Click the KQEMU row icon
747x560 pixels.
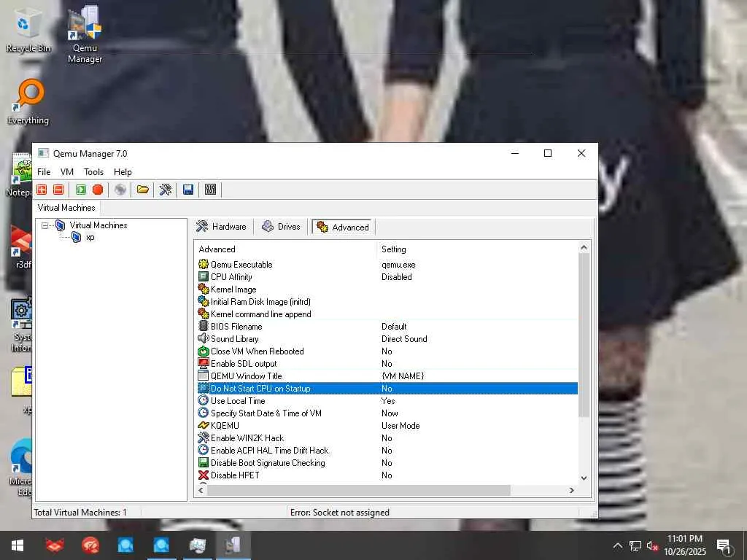point(204,425)
